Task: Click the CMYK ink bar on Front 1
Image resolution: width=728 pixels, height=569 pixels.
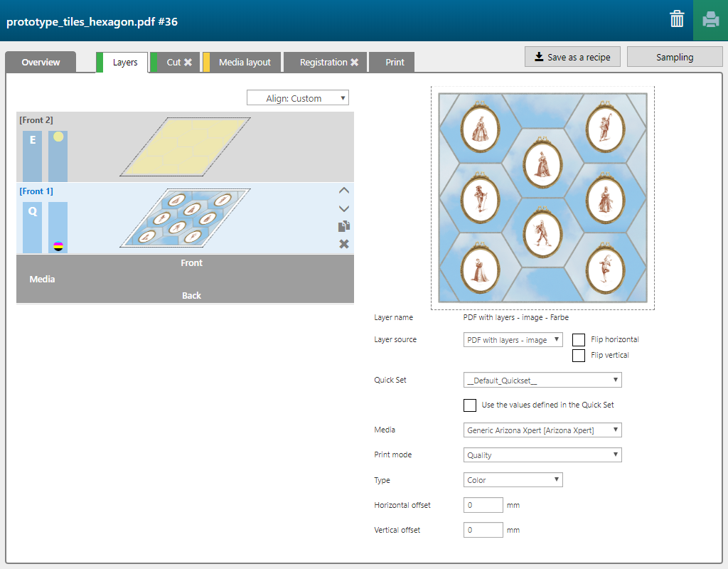Action: click(x=58, y=228)
